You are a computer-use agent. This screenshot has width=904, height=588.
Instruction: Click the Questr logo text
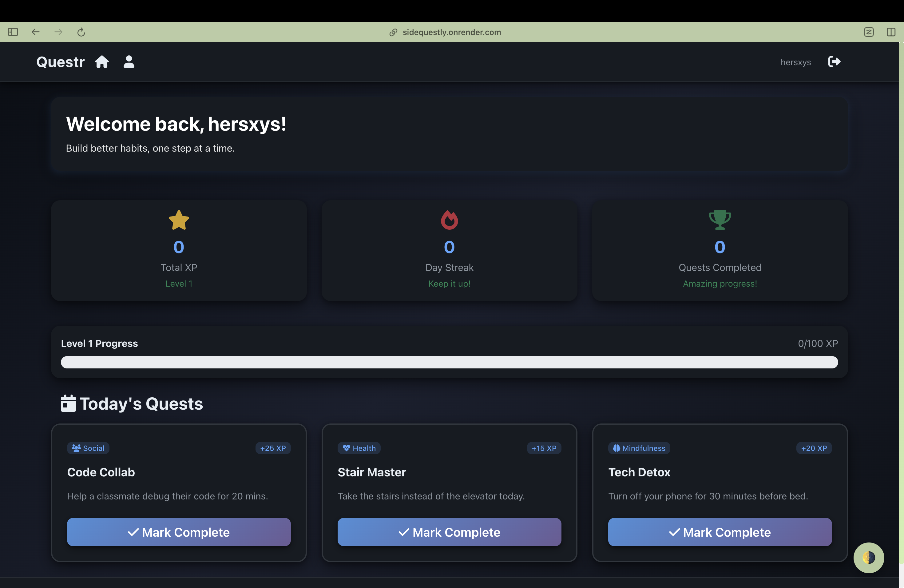[x=60, y=62]
